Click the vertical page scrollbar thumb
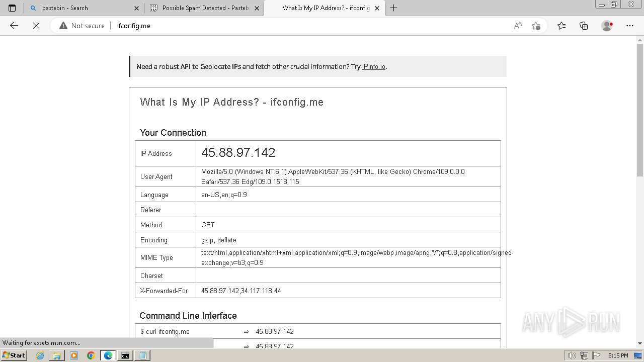The height and width of the screenshot is (362, 644). (640, 110)
